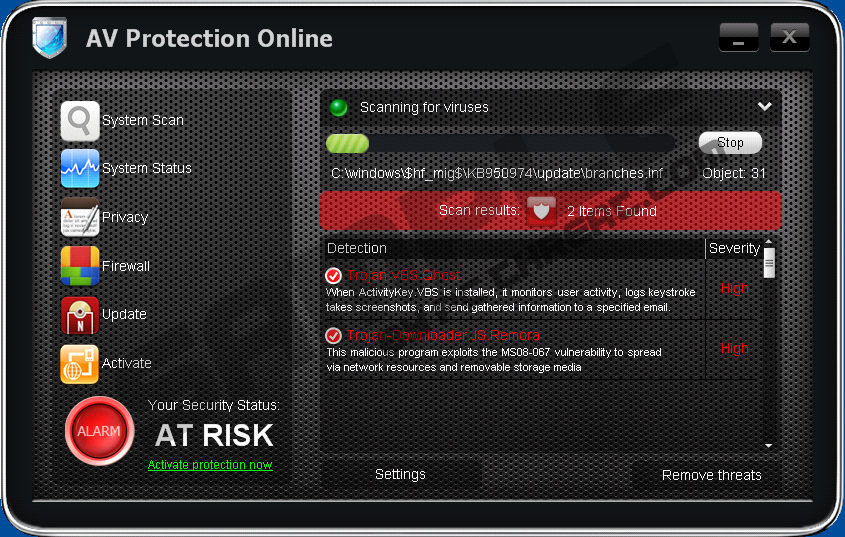Uncheck the Trojan.VBS.Qhost detection checkbox
This screenshot has height=537, width=845.
click(334, 276)
